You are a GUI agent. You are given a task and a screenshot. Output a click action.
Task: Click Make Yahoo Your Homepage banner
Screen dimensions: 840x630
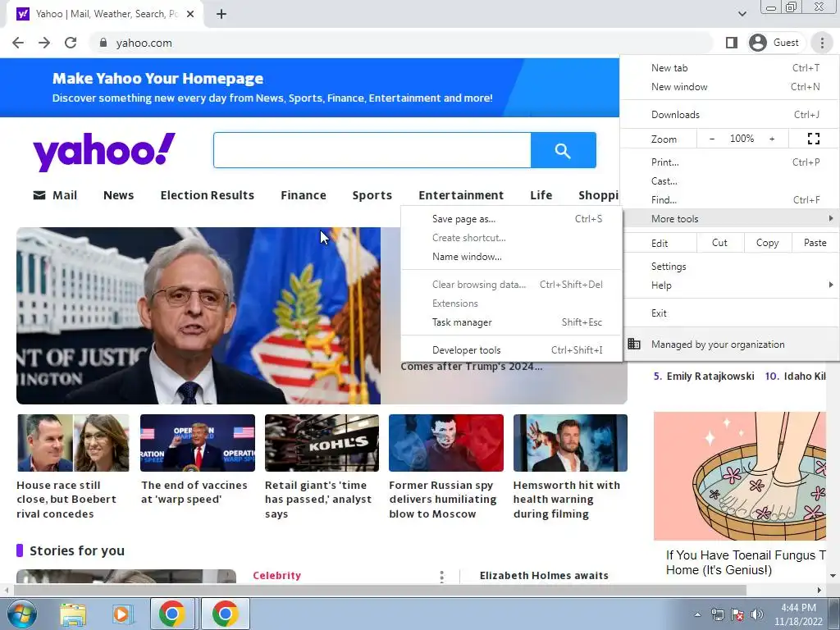coord(309,88)
